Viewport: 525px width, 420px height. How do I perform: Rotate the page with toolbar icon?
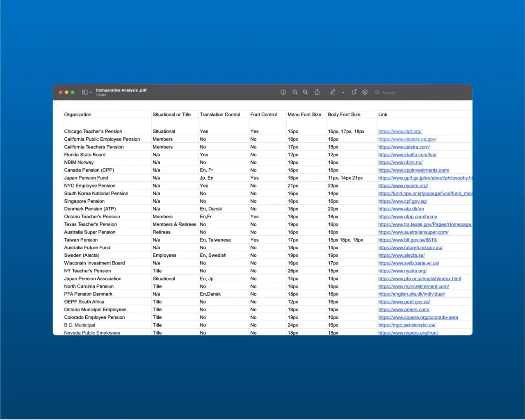coord(354,92)
